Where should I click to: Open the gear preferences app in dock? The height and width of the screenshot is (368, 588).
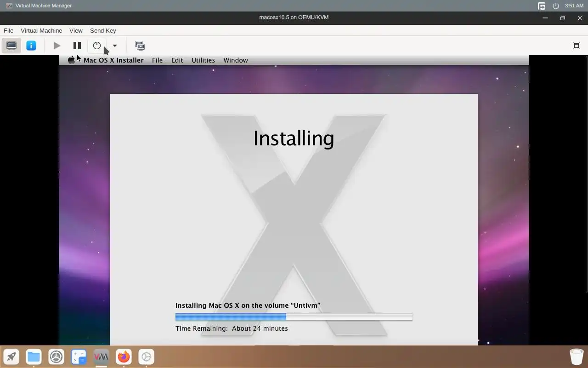click(146, 356)
